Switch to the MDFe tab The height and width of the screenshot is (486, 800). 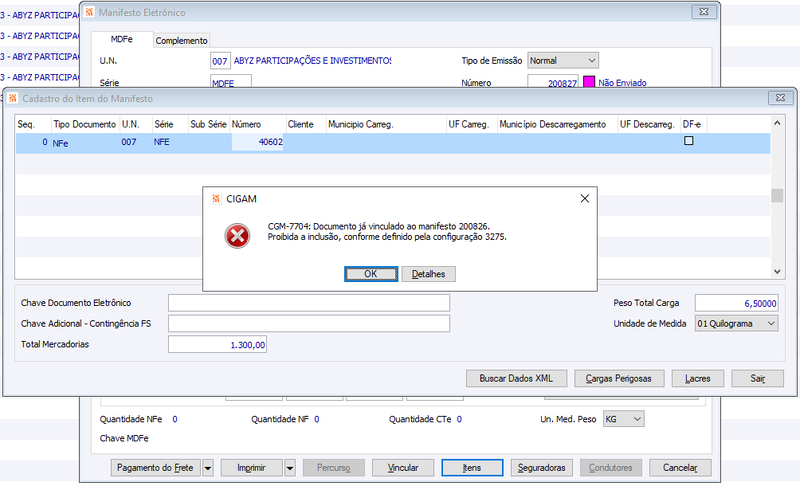pyautogui.click(x=122, y=39)
